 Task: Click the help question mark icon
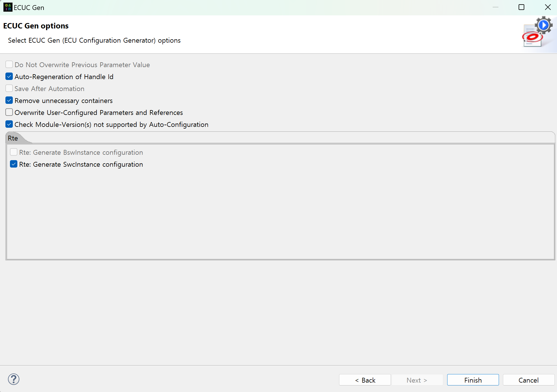(14, 379)
